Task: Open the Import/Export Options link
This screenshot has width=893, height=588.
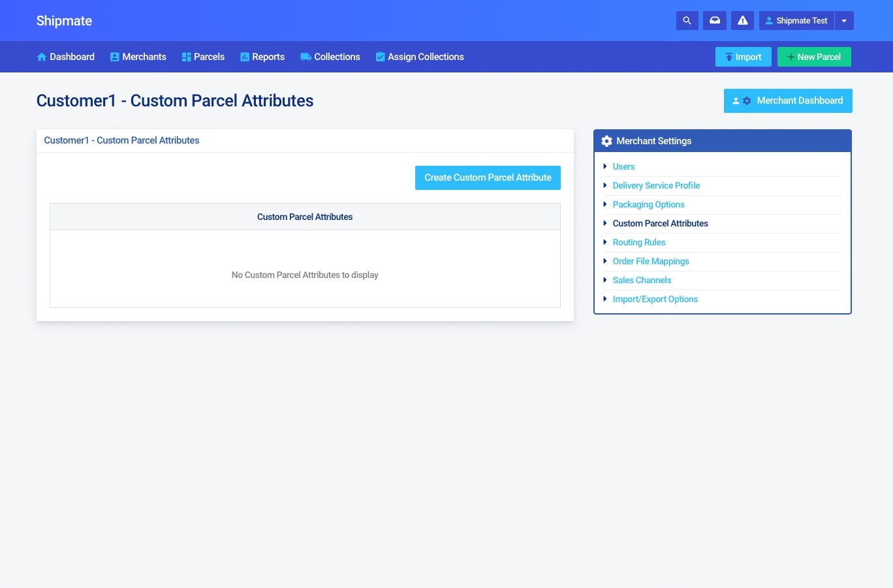Action: click(x=655, y=299)
